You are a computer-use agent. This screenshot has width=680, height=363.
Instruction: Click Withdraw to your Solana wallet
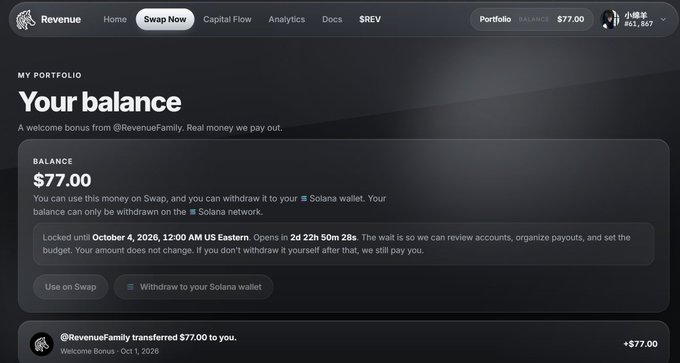click(x=193, y=287)
